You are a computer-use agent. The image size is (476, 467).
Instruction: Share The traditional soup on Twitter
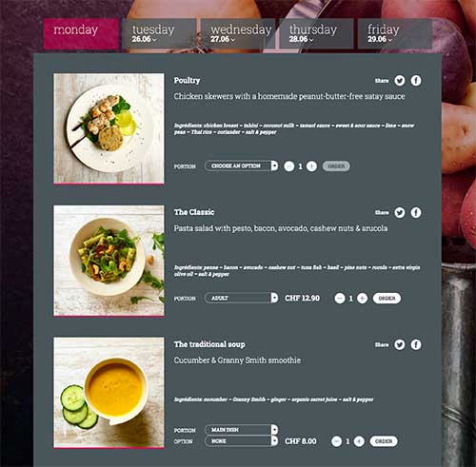pyautogui.click(x=400, y=344)
